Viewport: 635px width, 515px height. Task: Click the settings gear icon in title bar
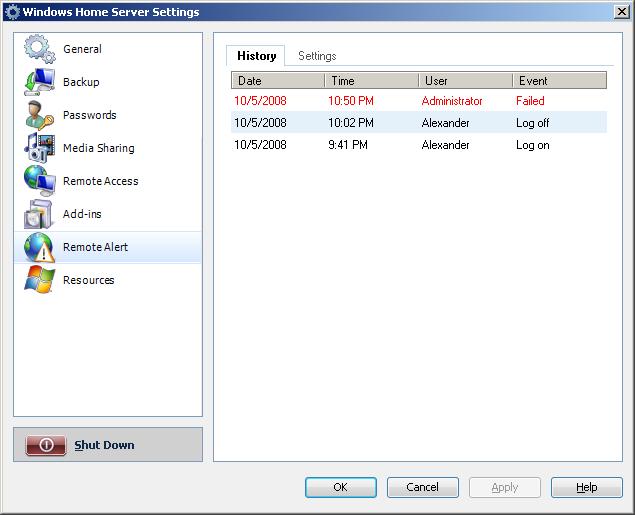pyautogui.click(x=13, y=12)
